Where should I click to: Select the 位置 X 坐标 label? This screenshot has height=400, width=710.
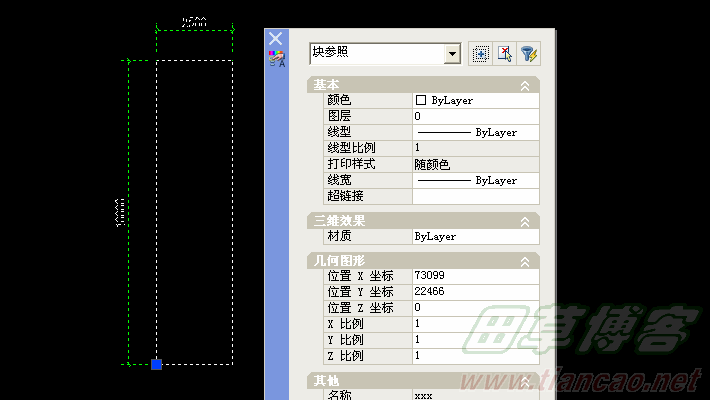(360, 275)
